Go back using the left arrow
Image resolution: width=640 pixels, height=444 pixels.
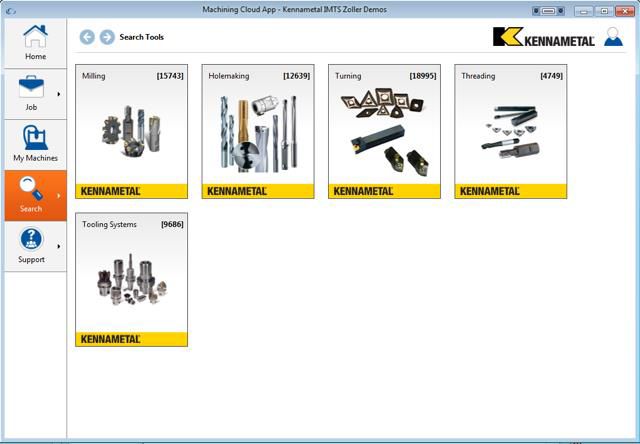click(x=87, y=37)
